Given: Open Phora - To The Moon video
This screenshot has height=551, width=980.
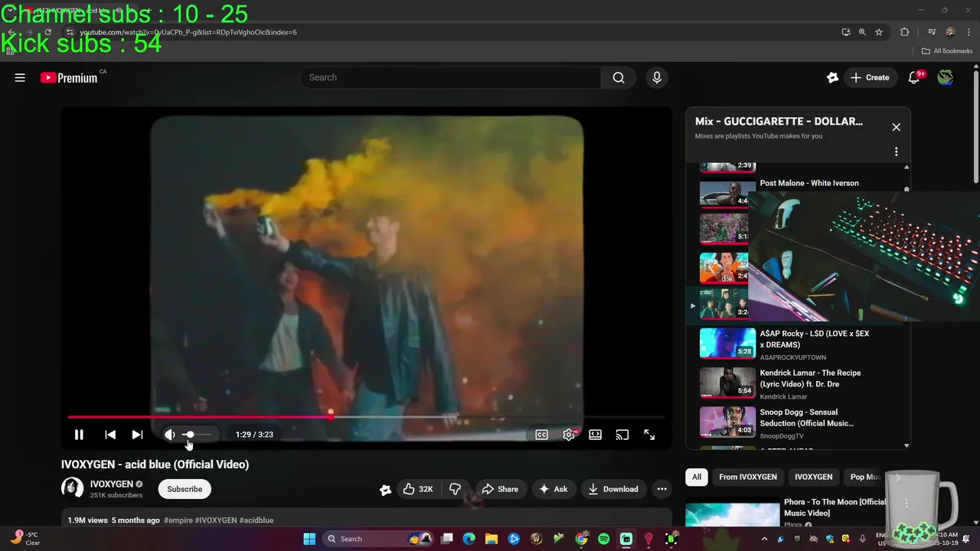Looking at the screenshot, I should pyautogui.click(x=835, y=507).
